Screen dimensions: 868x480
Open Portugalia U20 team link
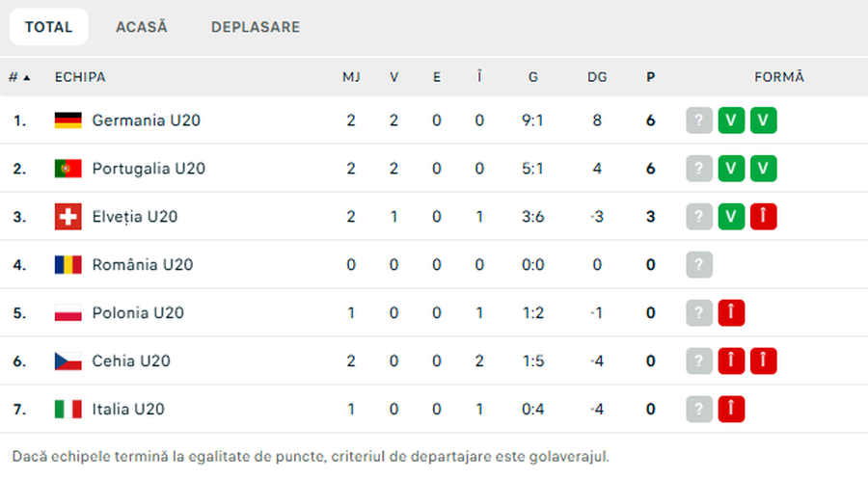coord(149,169)
